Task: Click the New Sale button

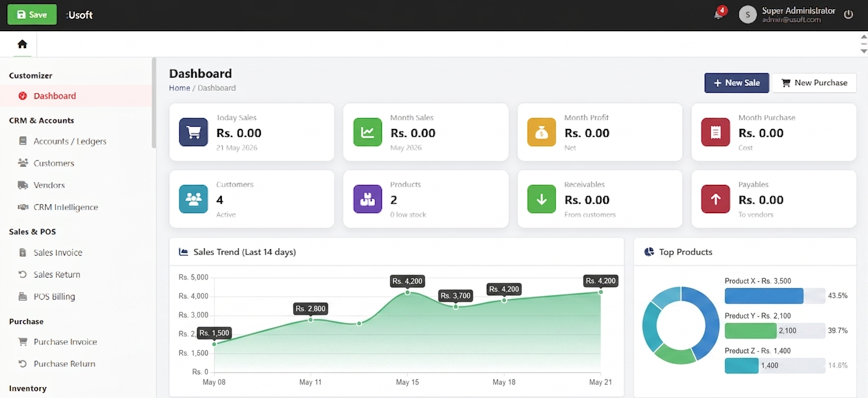Action: (x=736, y=83)
